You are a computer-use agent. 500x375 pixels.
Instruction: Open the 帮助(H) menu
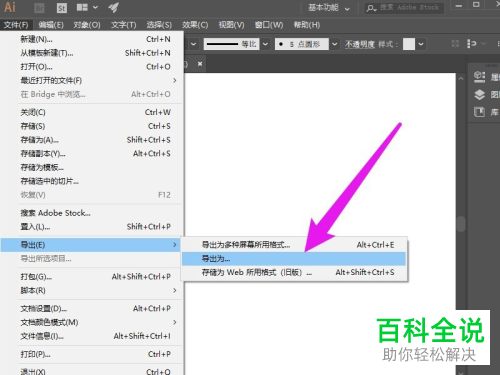(x=307, y=25)
